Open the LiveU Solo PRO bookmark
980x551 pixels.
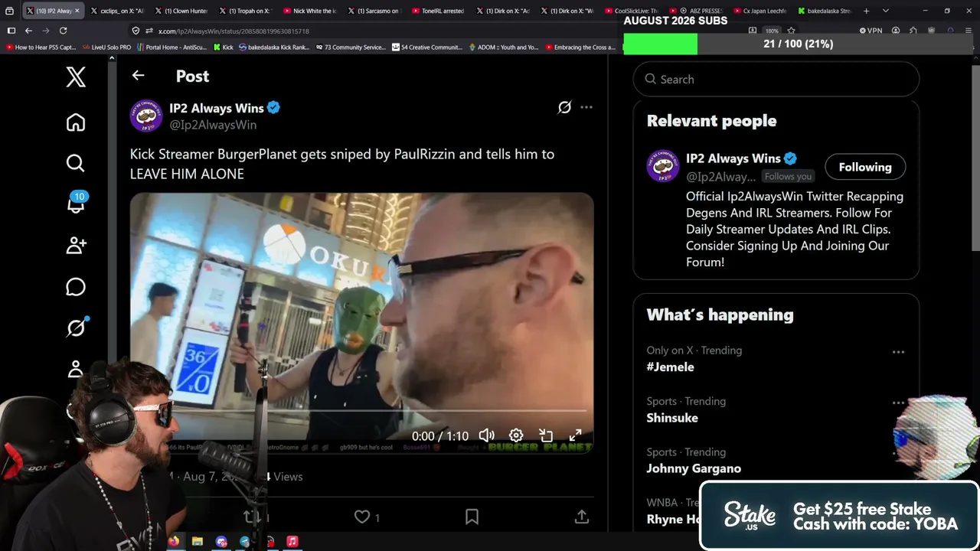106,47
